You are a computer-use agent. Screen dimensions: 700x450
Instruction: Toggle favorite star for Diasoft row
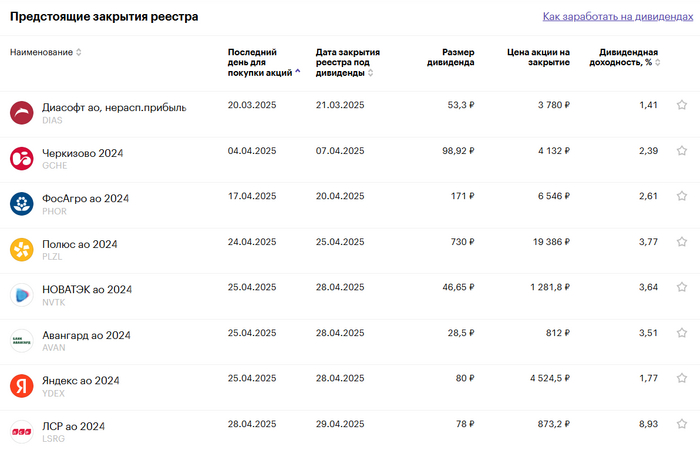(x=682, y=105)
